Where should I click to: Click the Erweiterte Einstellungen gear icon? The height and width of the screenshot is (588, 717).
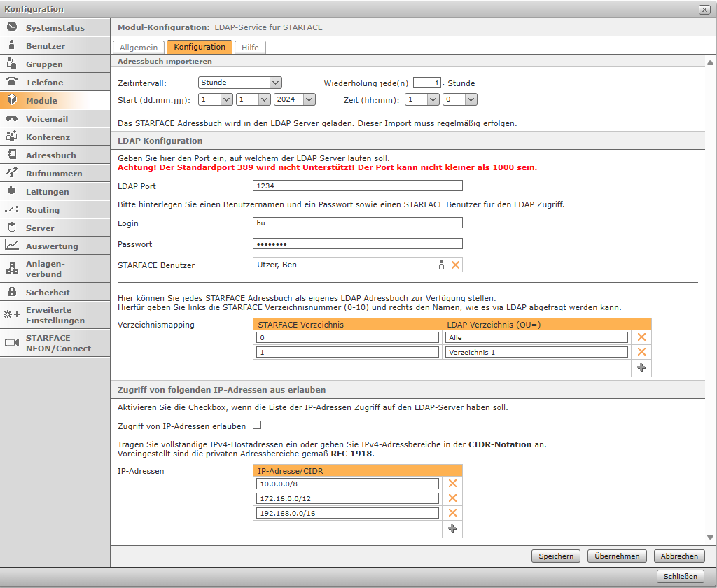pyautogui.click(x=12, y=314)
